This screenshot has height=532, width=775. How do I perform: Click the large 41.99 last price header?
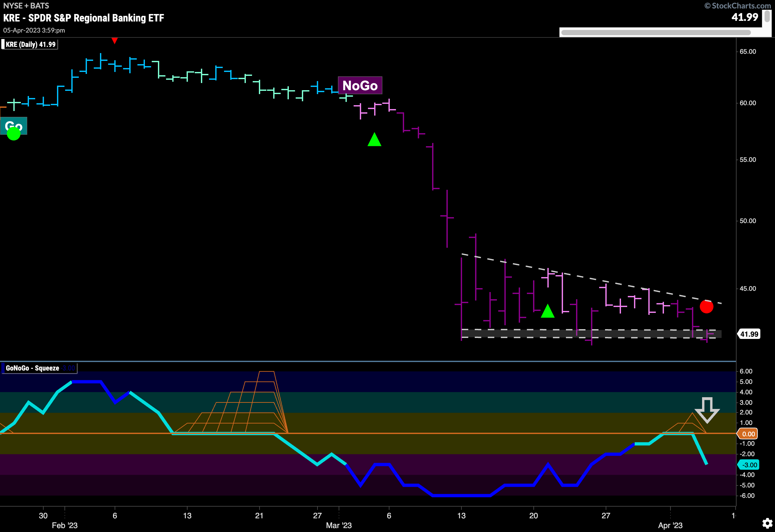pos(744,17)
